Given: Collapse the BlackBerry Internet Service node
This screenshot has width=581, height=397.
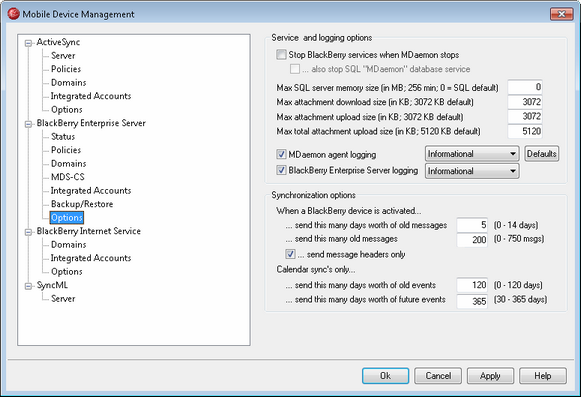Looking at the screenshot, I should click(x=28, y=232).
